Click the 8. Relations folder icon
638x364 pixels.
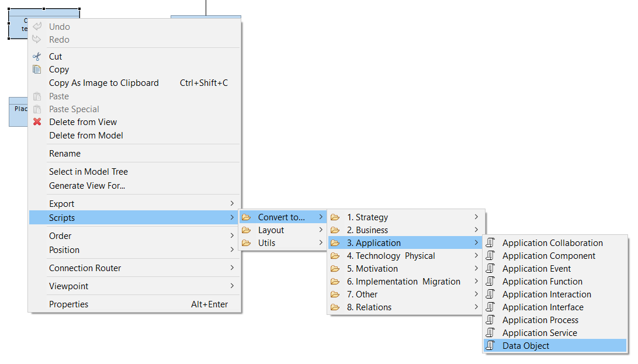point(335,307)
